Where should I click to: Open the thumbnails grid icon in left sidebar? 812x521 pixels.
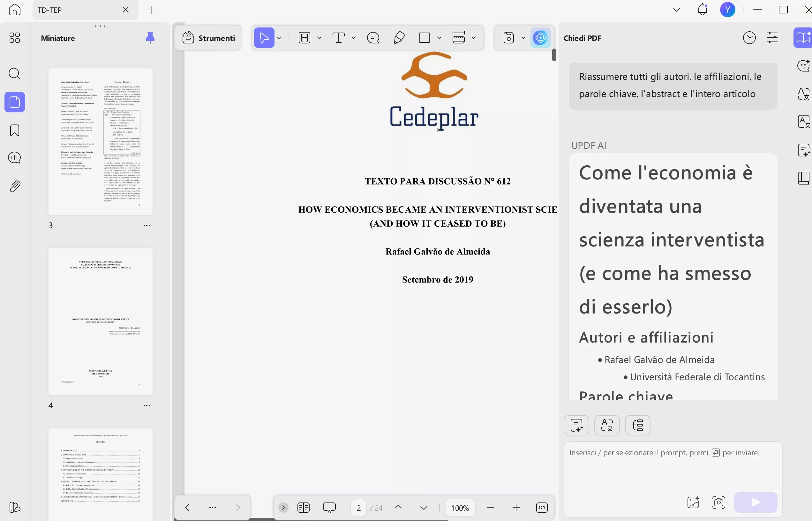15,38
